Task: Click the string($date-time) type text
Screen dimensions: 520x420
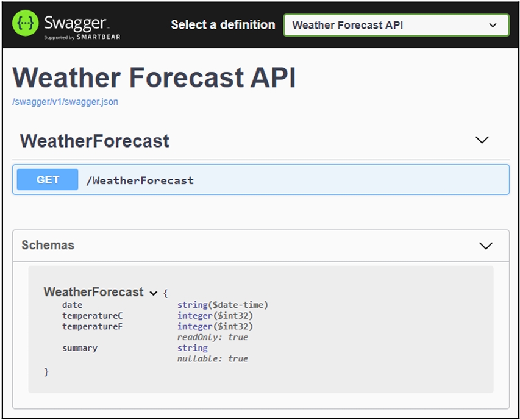Action: point(223,305)
